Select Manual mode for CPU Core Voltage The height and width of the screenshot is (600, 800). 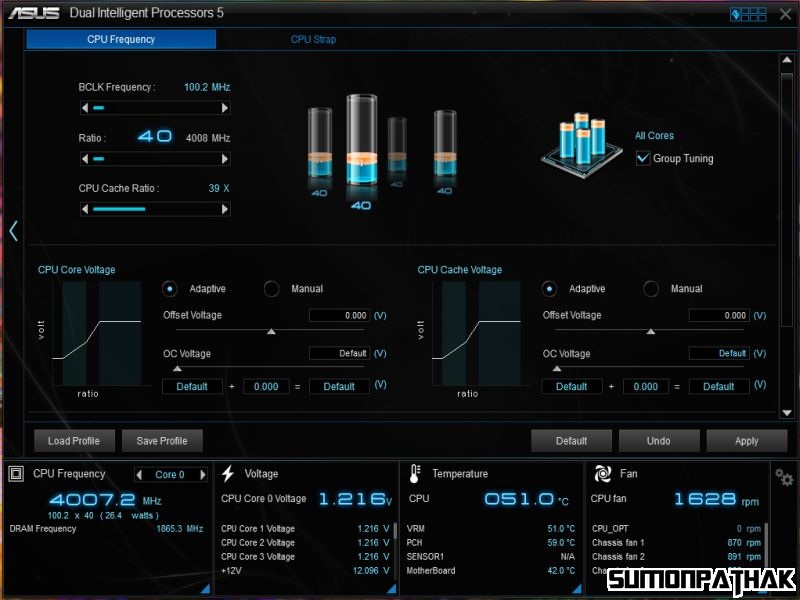pos(271,289)
